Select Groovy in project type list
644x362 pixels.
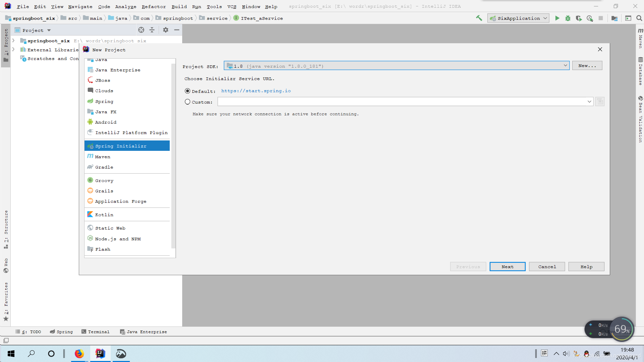point(127,180)
